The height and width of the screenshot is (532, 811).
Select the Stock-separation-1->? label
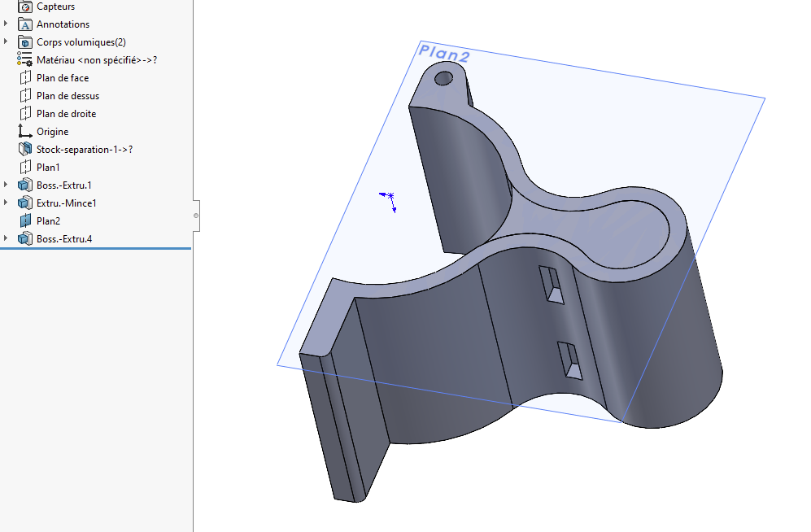point(85,150)
